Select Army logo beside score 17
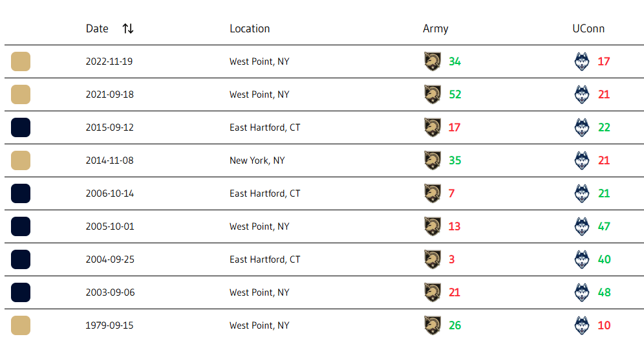This screenshot has height=350, width=644. (x=433, y=127)
